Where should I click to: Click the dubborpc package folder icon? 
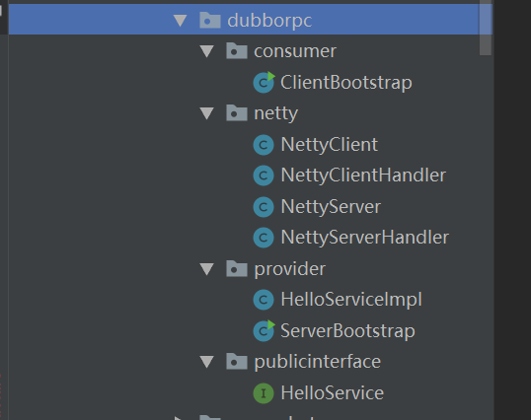pyautogui.click(x=210, y=20)
